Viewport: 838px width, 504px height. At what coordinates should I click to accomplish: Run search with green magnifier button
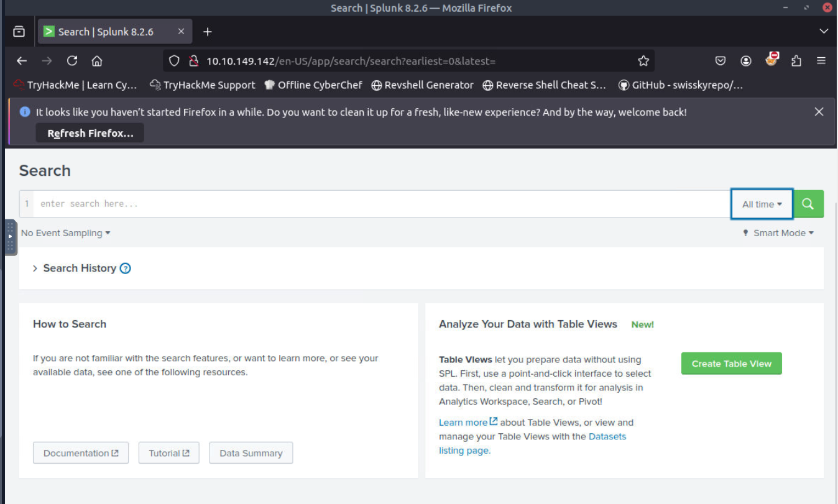pos(808,204)
